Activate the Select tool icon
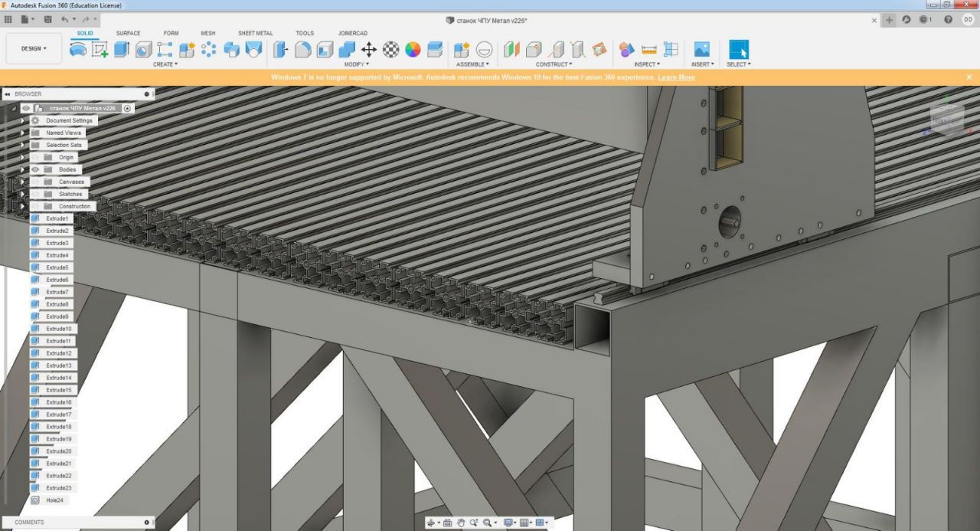The image size is (980, 531). coord(739,50)
